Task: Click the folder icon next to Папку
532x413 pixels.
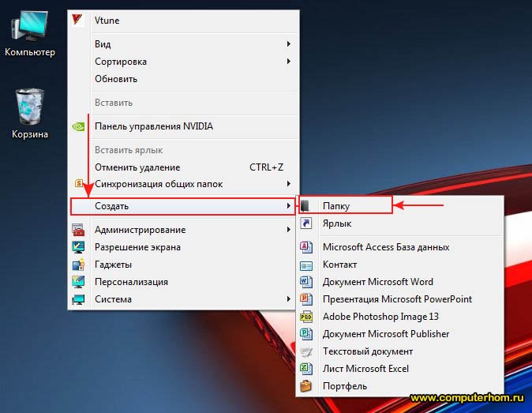Action: click(305, 205)
